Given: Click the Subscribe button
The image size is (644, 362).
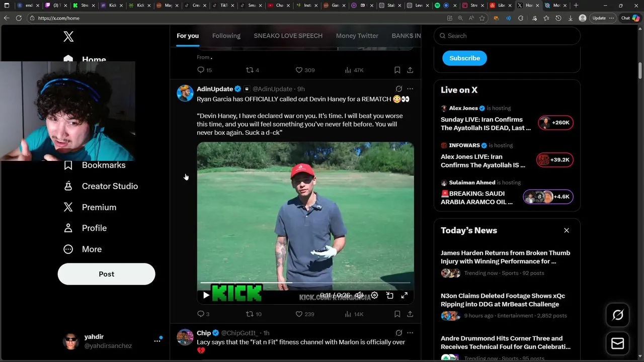Looking at the screenshot, I should [464, 58].
